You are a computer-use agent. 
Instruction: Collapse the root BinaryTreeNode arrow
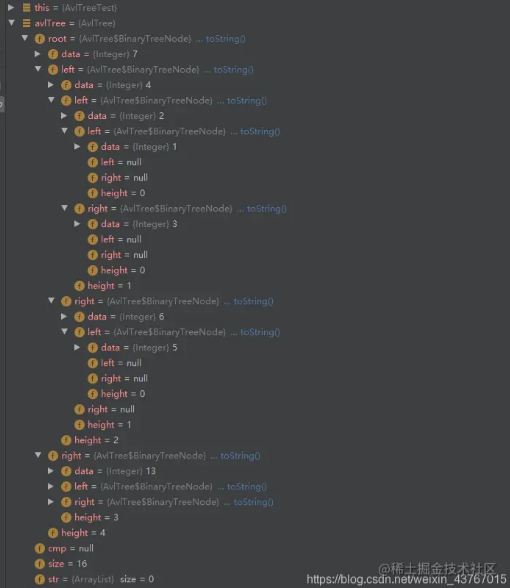coord(25,39)
